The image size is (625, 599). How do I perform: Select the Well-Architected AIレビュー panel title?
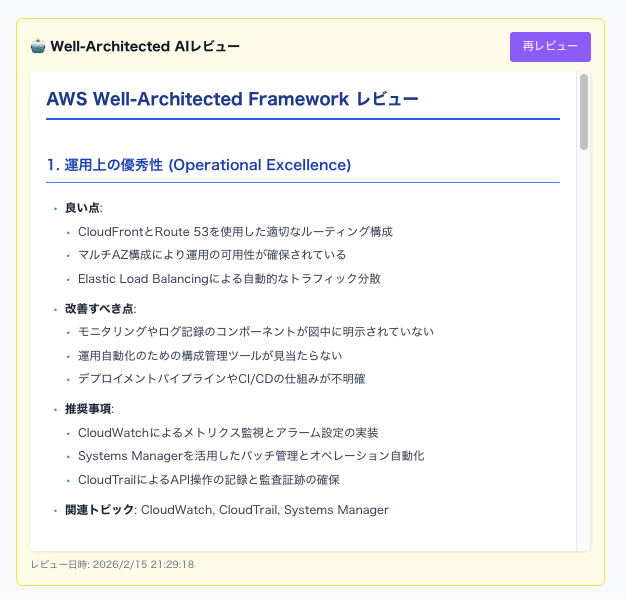tap(144, 47)
